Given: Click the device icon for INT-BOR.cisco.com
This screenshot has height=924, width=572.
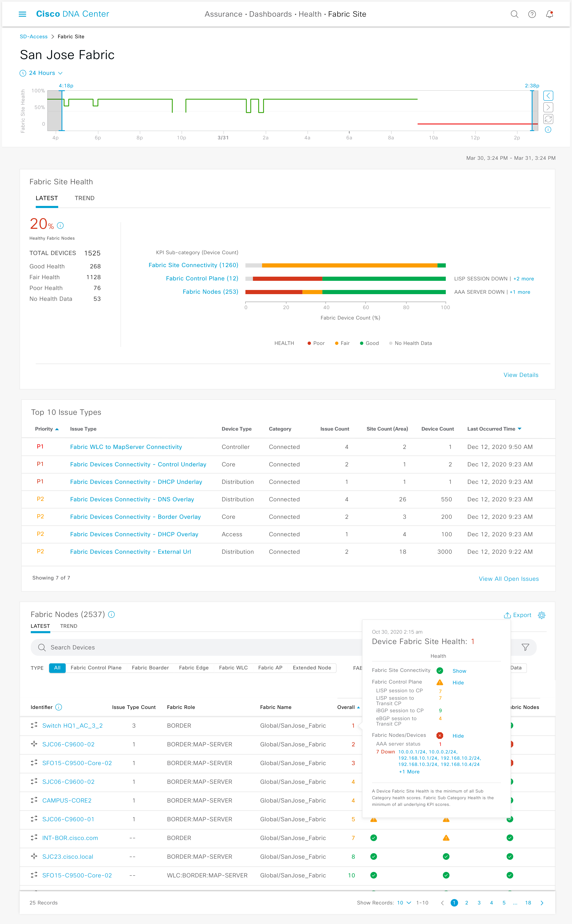Looking at the screenshot, I should coord(34,838).
